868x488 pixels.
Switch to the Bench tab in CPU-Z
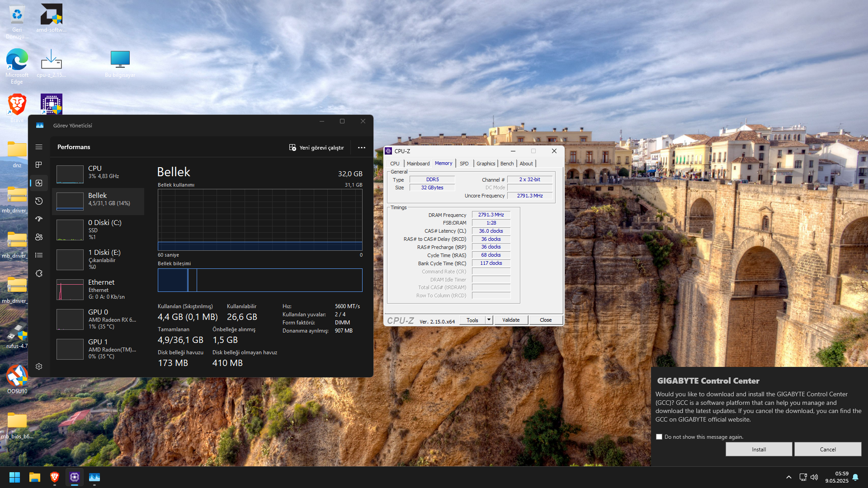(x=507, y=164)
